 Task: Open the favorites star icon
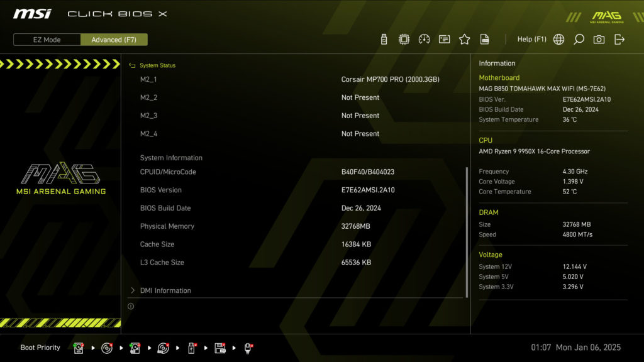tap(464, 40)
